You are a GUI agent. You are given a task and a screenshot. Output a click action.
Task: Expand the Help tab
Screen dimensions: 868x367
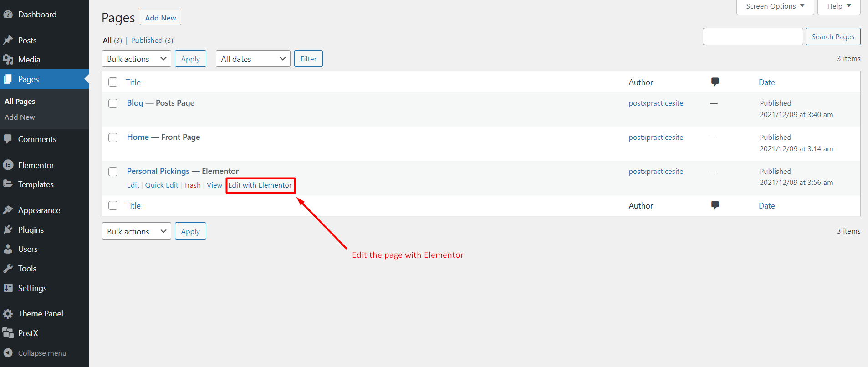pyautogui.click(x=839, y=6)
